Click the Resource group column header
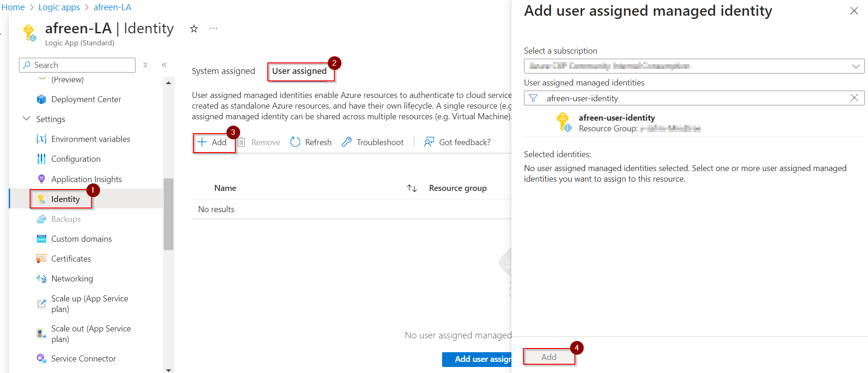 (458, 188)
